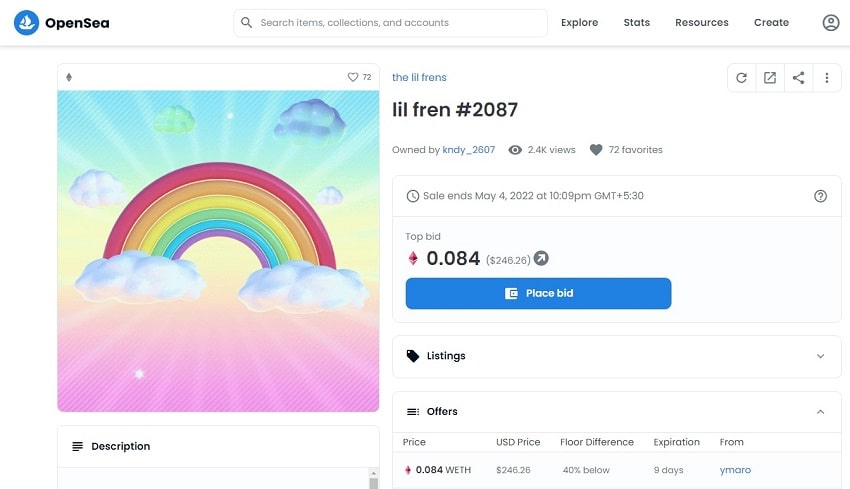Viewport: 850px width, 489px height.
Task: Open the three-dot more options menu
Action: point(827,78)
